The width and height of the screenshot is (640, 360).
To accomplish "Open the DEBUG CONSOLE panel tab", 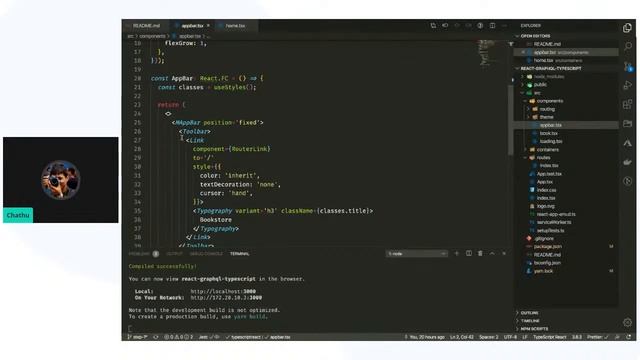I will pyautogui.click(x=206, y=254).
